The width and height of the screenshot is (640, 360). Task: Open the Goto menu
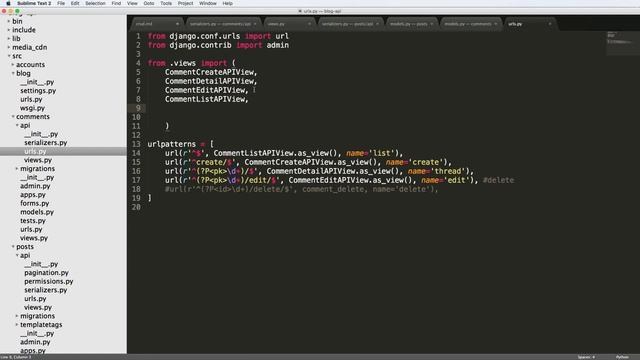[x=149, y=3]
